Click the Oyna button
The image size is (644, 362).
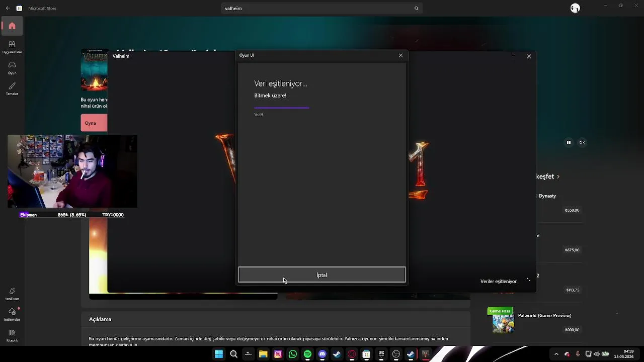94,123
